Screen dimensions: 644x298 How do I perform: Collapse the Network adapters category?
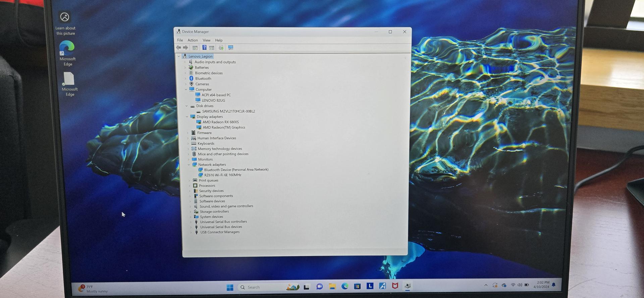tap(189, 165)
